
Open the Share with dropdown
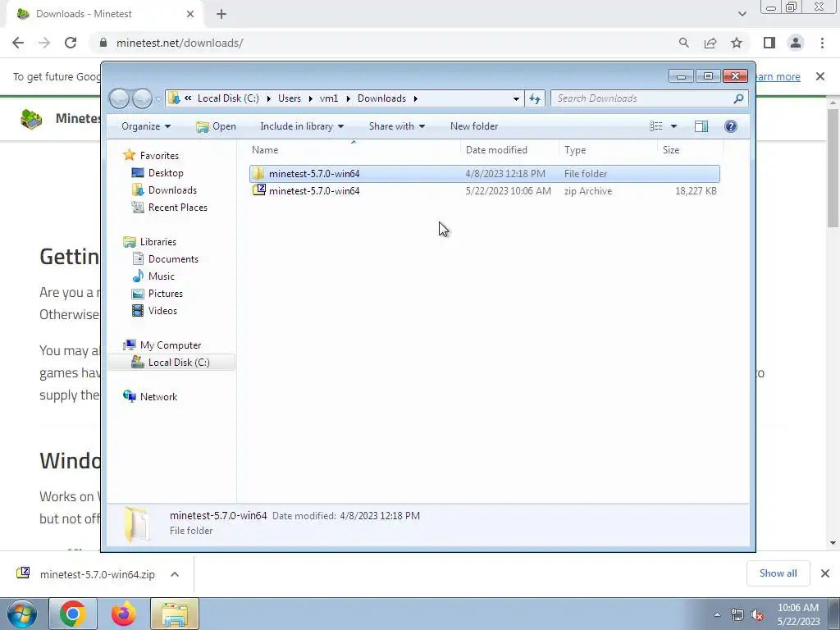point(396,126)
